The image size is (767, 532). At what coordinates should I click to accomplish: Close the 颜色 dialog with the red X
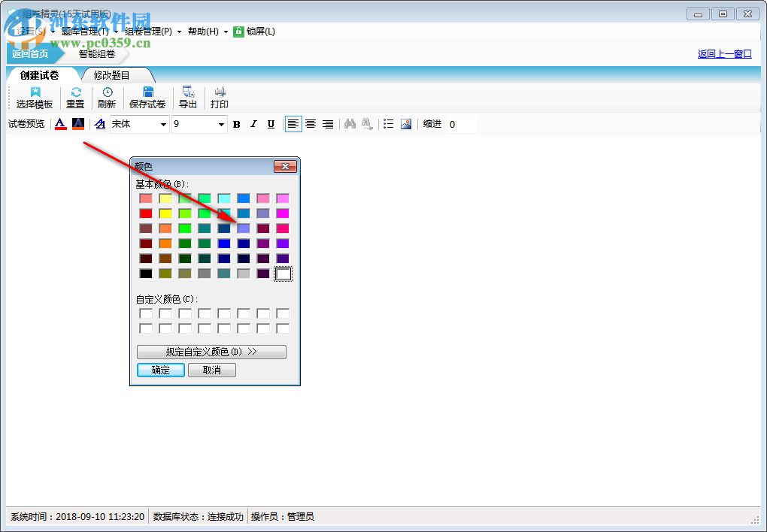(285, 166)
